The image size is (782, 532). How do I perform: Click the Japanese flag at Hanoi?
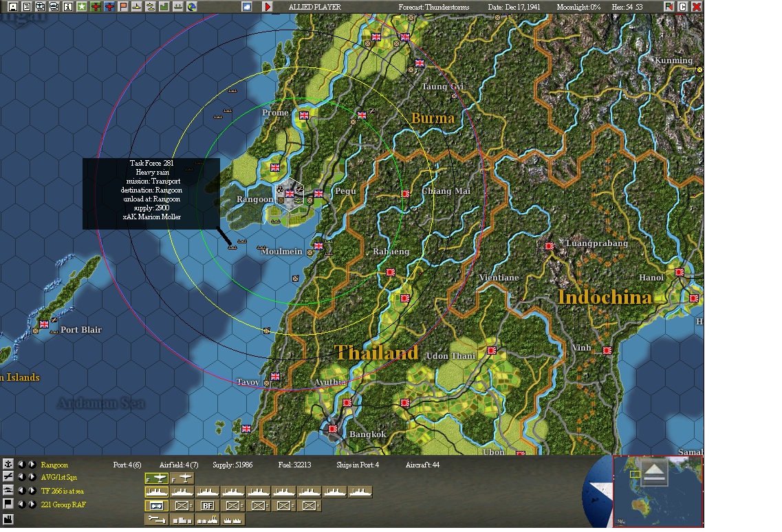point(680,272)
